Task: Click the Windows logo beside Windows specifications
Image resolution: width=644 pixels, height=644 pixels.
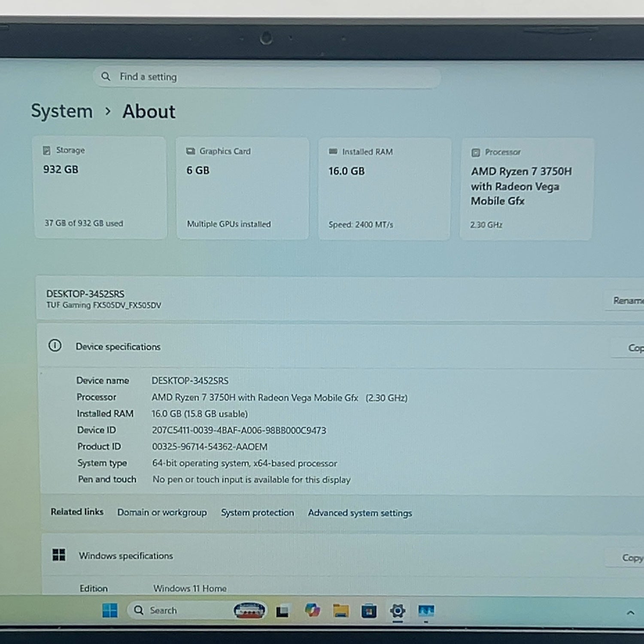Action: 59,555
